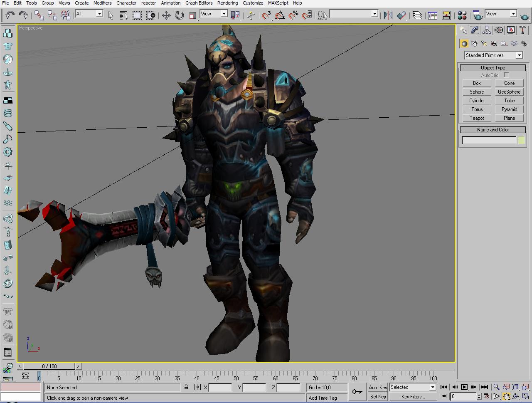Activate the Unlink Selection tool
The height and width of the screenshot is (403, 532).
click(x=52, y=15)
